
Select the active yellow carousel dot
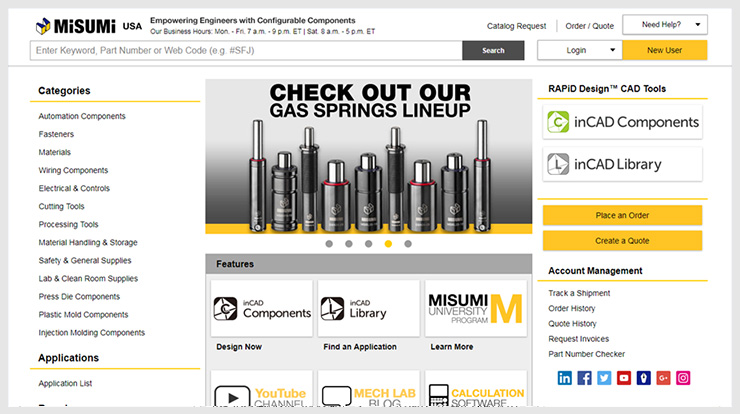coord(388,244)
